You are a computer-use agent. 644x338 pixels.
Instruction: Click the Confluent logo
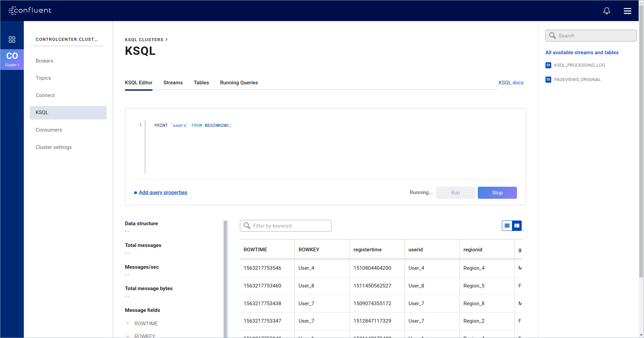[30, 10]
